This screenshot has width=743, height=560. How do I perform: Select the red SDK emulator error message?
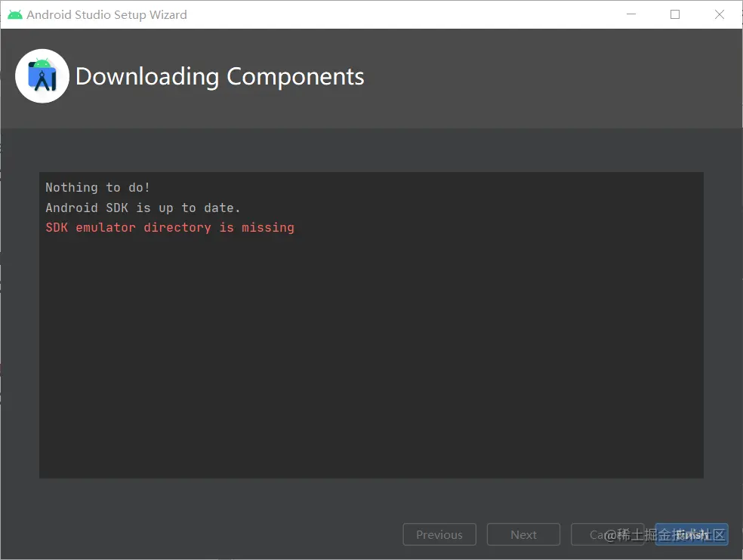coord(169,227)
